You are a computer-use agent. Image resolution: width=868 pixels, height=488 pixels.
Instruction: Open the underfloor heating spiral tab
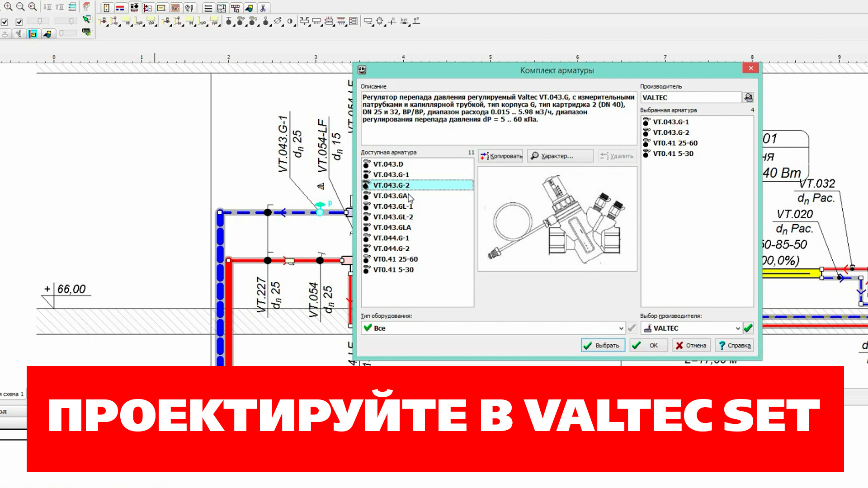(x=175, y=8)
